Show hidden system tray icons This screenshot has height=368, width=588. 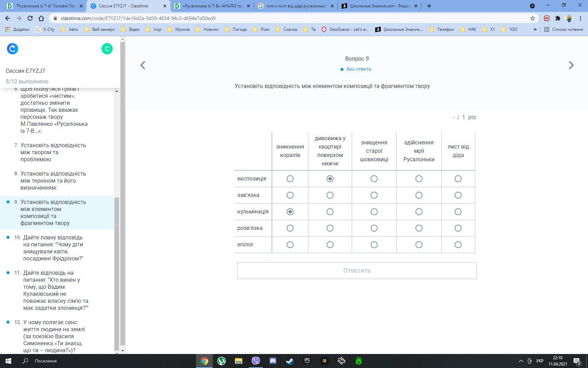pos(521,361)
